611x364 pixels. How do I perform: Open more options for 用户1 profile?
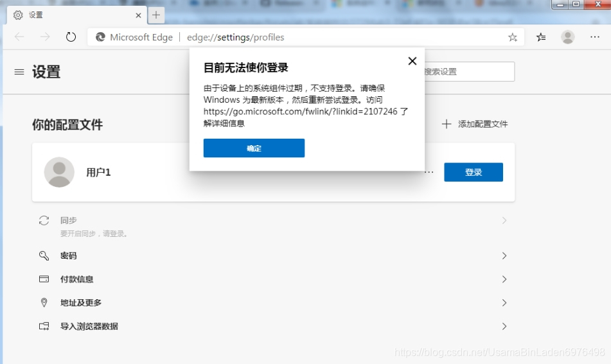(429, 172)
